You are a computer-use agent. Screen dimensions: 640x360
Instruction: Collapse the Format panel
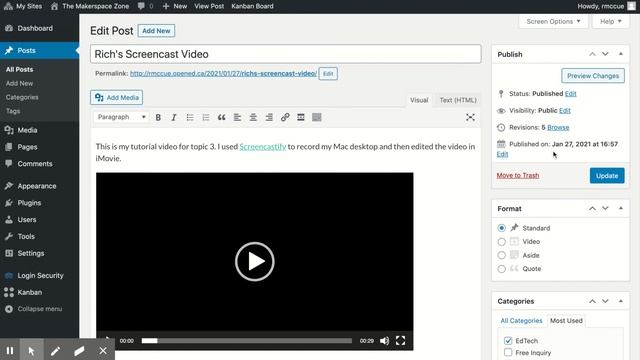click(x=621, y=209)
